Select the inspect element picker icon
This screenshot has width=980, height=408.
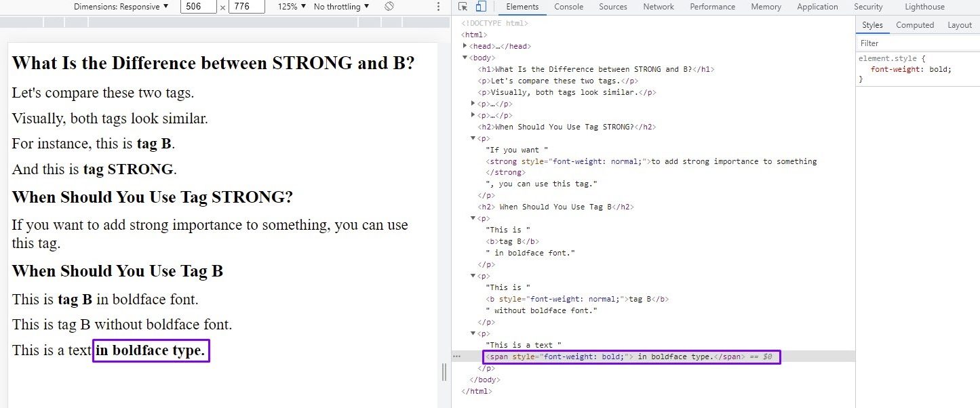point(463,6)
